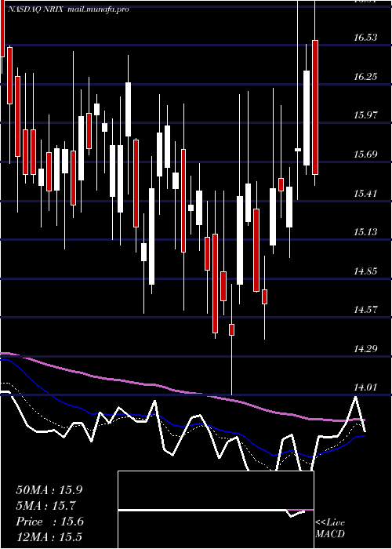This screenshot has height=549, width=392.
Task: Click the 14.57 price axis label
Action: click(365, 310)
